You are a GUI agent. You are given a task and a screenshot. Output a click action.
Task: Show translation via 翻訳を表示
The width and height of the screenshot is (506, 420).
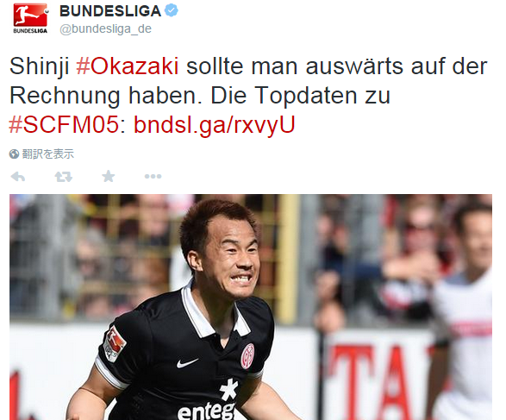coord(47,154)
